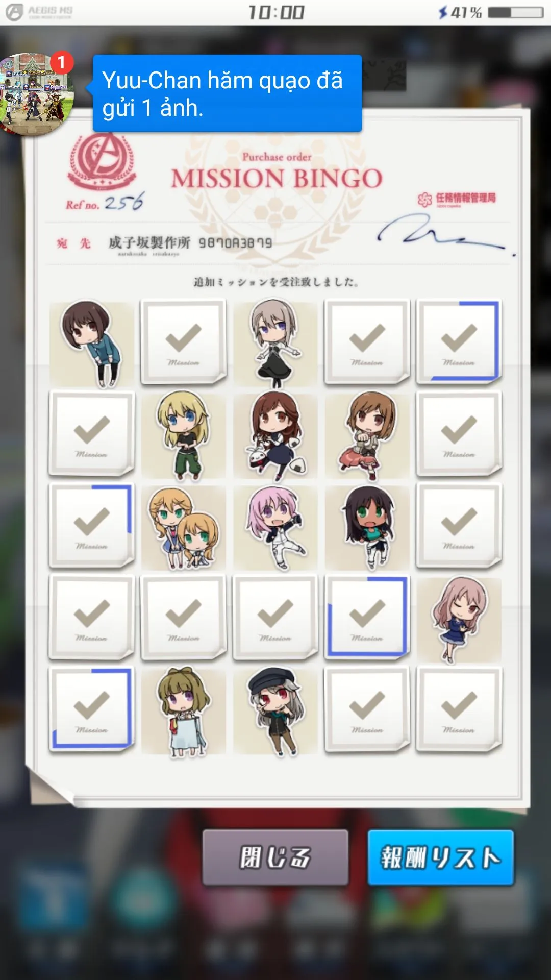Tap the charging battery indicator in status bar
551x980 pixels.
coord(515,12)
